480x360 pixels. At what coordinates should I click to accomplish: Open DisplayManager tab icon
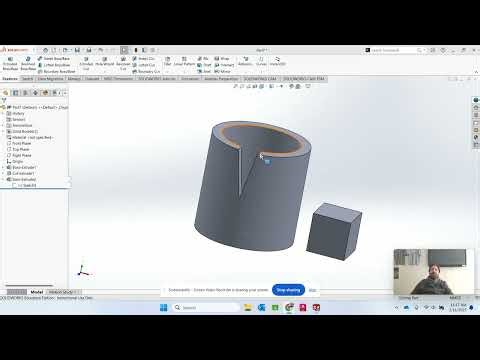click(45, 93)
